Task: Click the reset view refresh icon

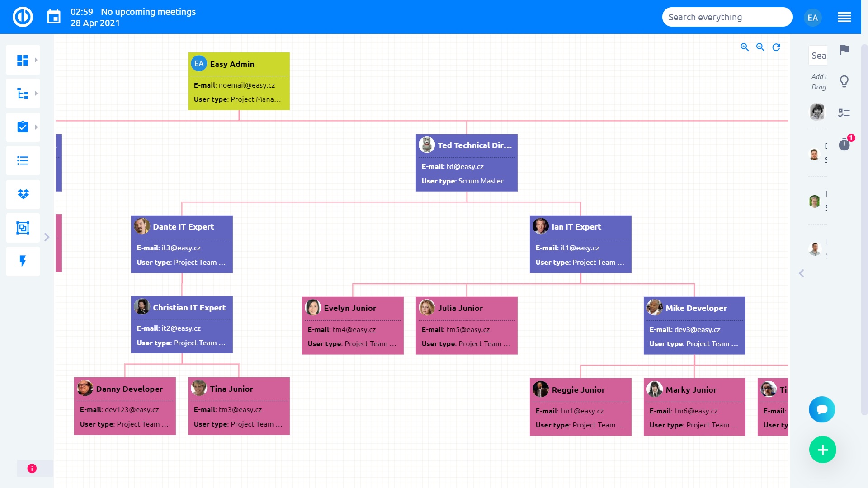Action: tap(776, 47)
